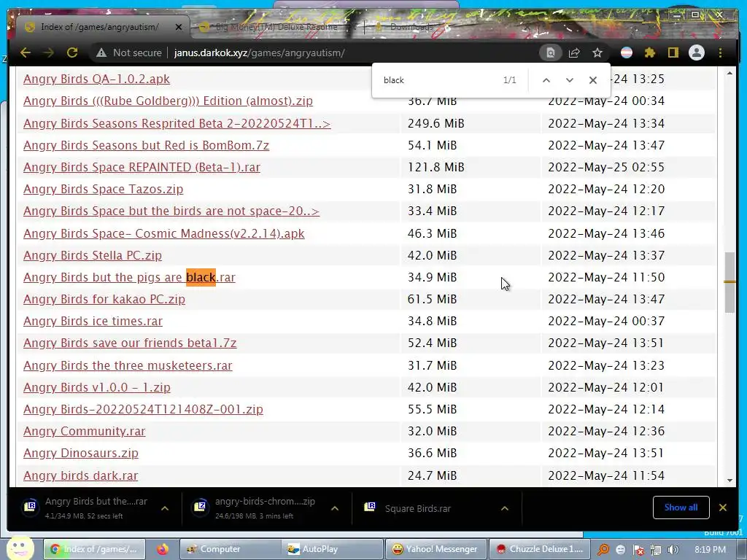Open Angry Birds QA-1.0.2.apk link
Viewport: 747px width, 560px height.
tap(96, 79)
